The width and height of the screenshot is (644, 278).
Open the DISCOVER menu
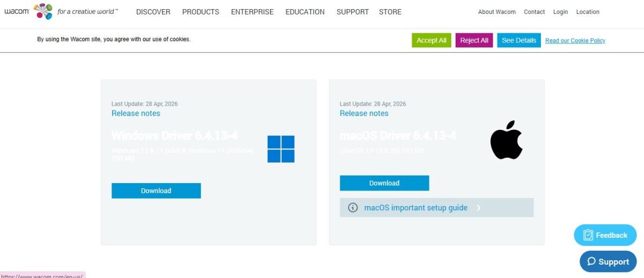(153, 12)
